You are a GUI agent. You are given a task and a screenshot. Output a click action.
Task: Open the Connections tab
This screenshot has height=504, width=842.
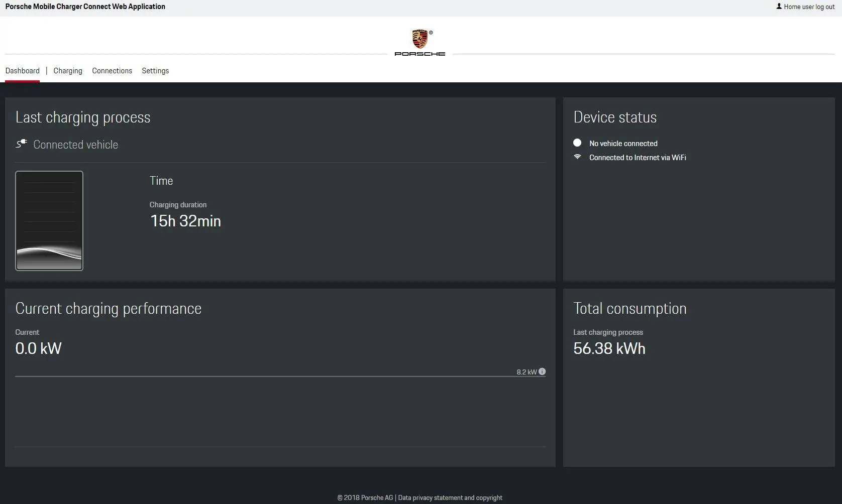tap(112, 71)
